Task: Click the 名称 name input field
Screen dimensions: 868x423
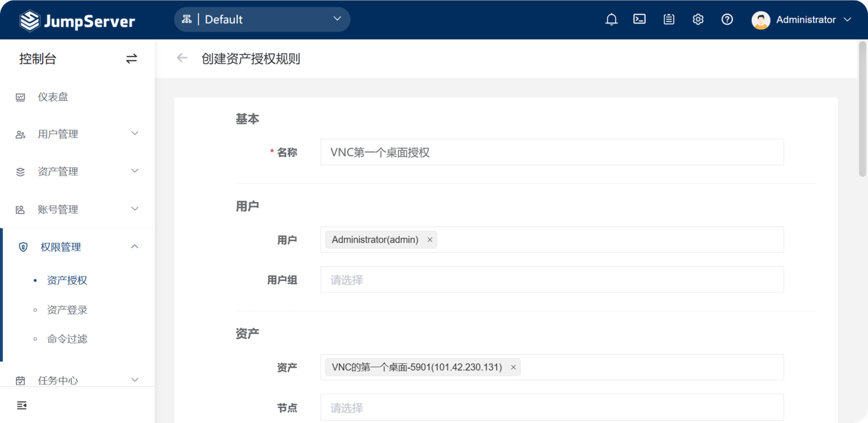Action: (x=552, y=152)
